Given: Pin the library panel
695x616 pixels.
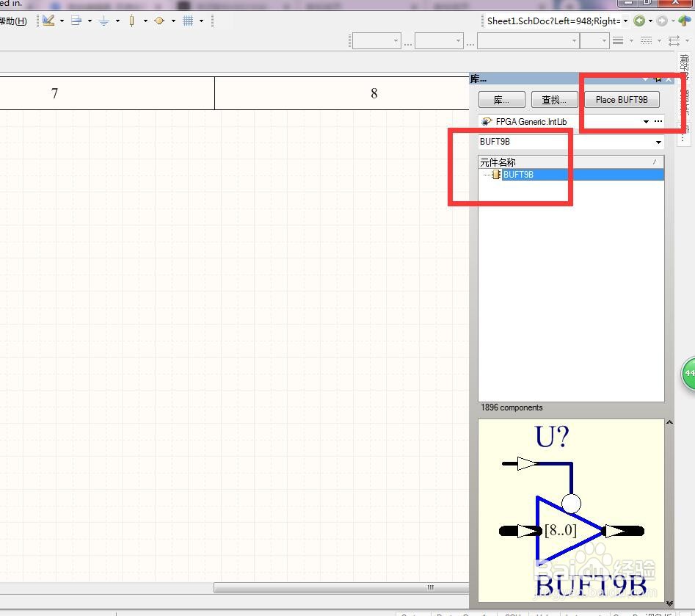Looking at the screenshot, I should click(658, 79).
